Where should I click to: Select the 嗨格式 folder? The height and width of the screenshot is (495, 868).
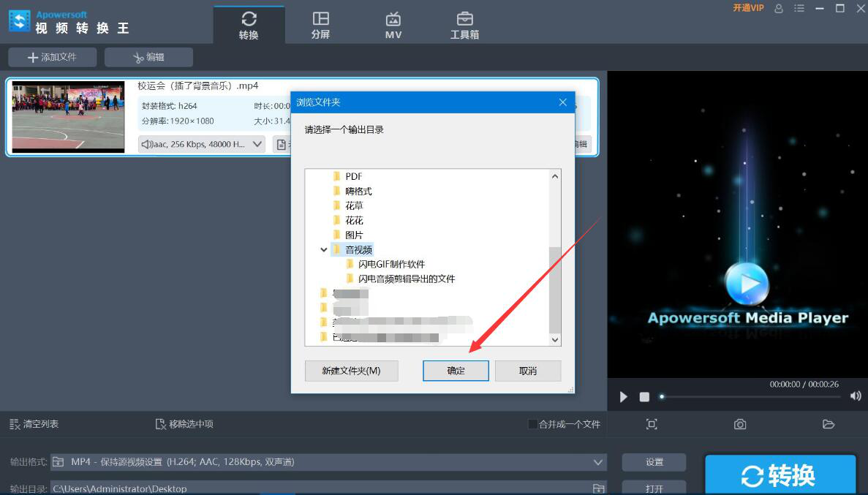[352, 191]
